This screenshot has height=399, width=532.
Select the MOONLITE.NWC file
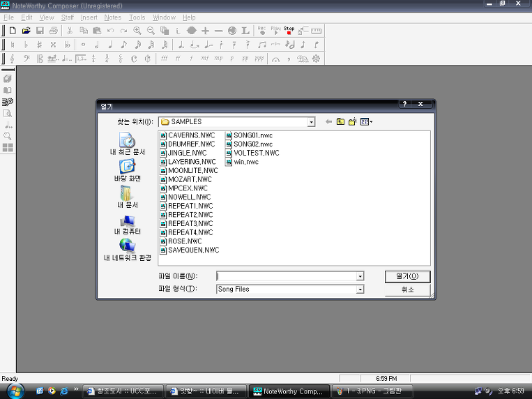click(189, 170)
